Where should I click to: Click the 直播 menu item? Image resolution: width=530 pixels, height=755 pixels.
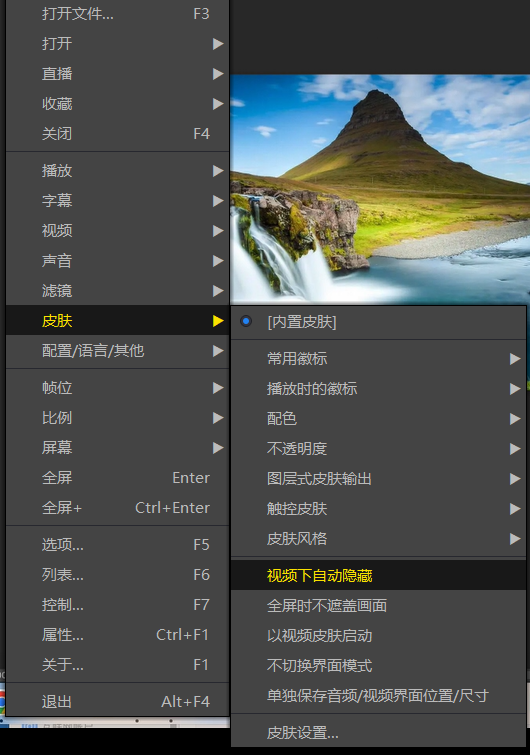pyautogui.click(x=117, y=74)
